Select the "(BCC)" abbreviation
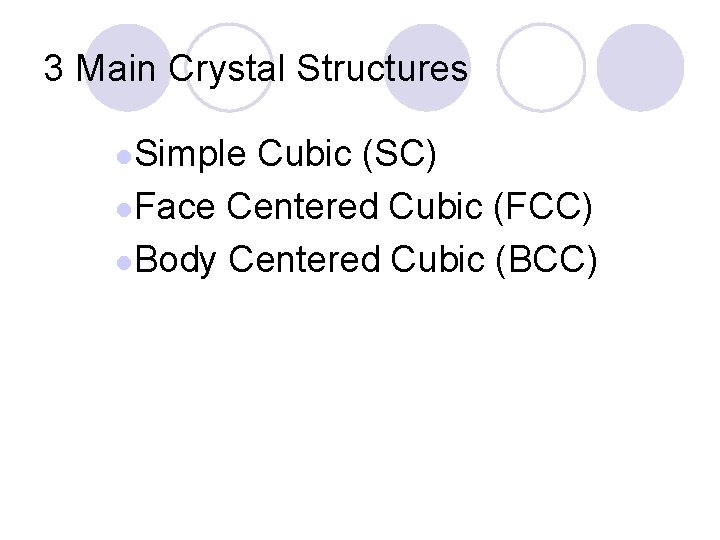This screenshot has height=540, width=720. (546, 259)
